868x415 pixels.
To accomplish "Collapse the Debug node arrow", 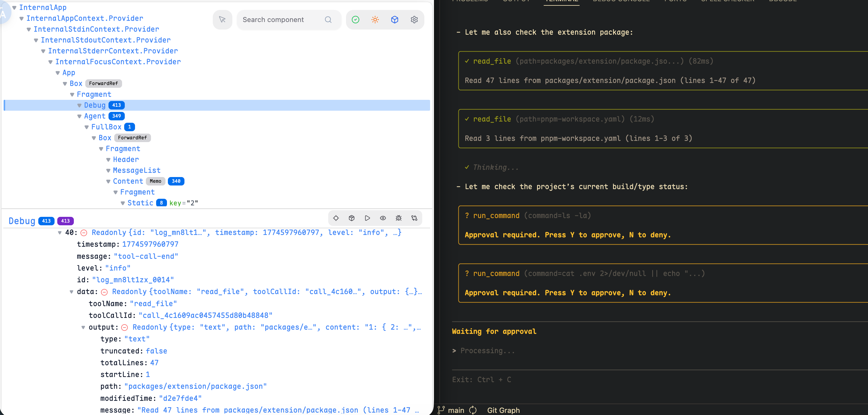I will point(80,105).
